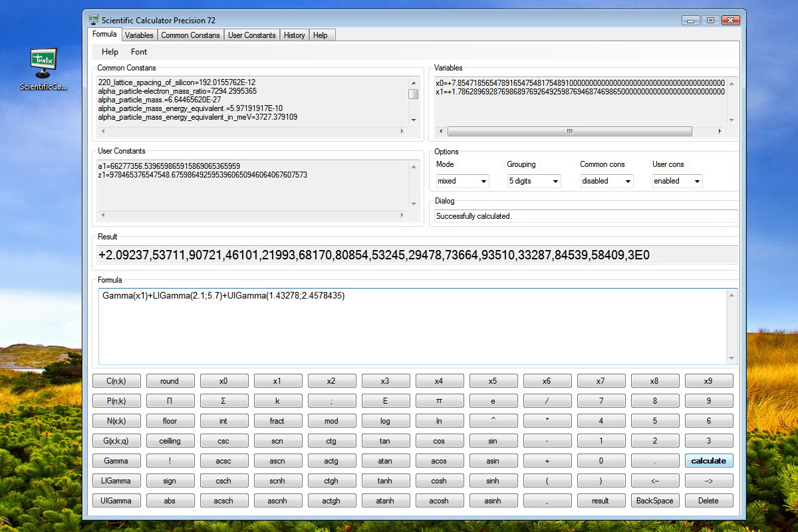
Task: Open the User Constants tab
Action: pos(252,35)
